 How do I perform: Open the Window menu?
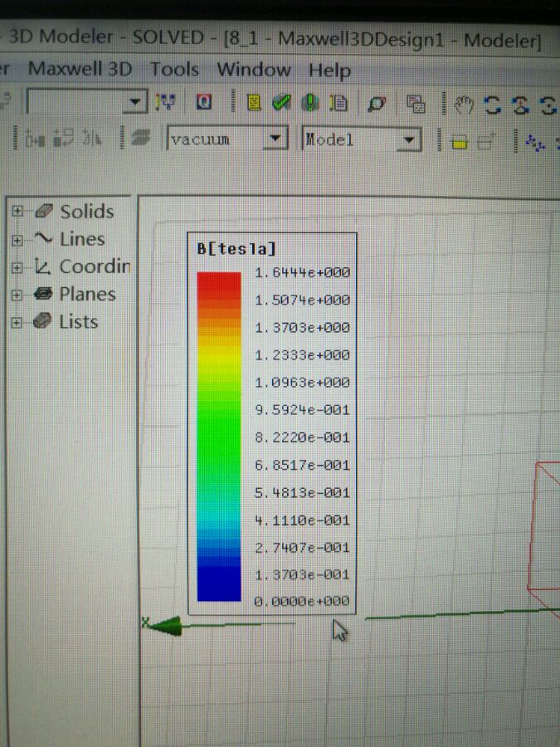point(253,70)
